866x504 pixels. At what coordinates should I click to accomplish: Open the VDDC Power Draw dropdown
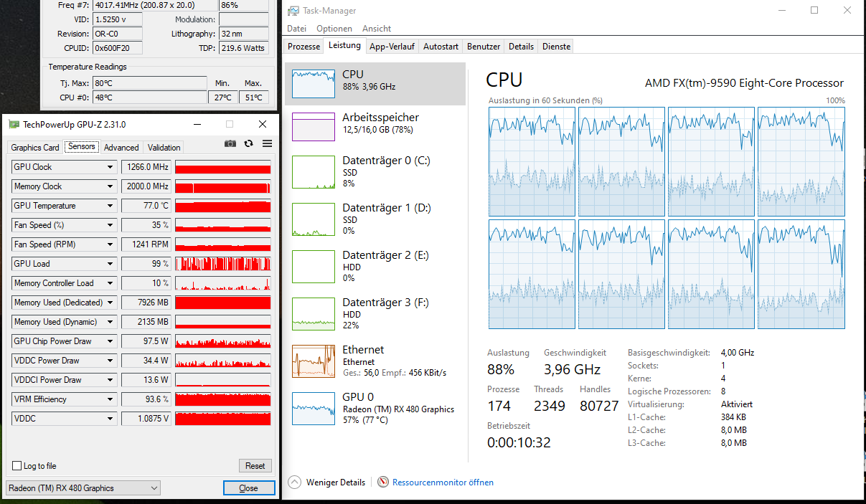pyautogui.click(x=110, y=361)
